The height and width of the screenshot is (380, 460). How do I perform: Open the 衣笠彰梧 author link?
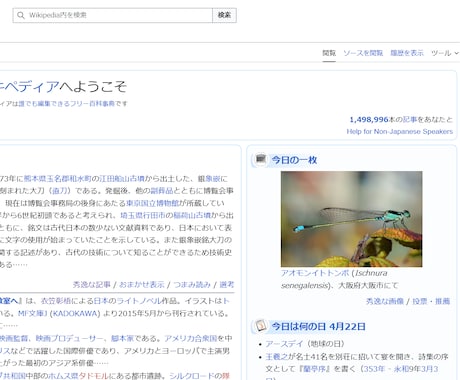coord(56,301)
